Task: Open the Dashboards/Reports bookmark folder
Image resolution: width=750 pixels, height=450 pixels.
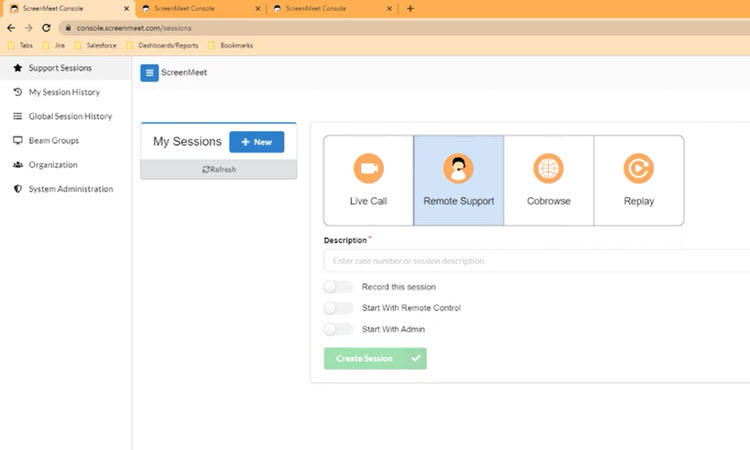Action: 163,45
